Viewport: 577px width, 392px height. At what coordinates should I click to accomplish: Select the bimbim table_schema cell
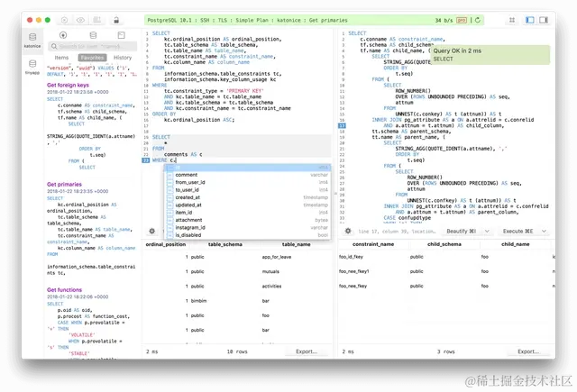click(x=198, y=301)
